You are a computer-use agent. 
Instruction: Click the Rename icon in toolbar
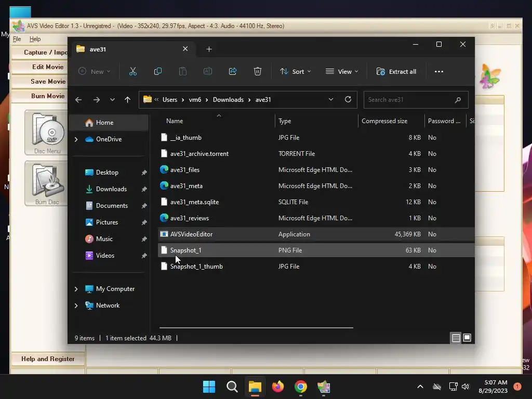[x=208, y=72]
